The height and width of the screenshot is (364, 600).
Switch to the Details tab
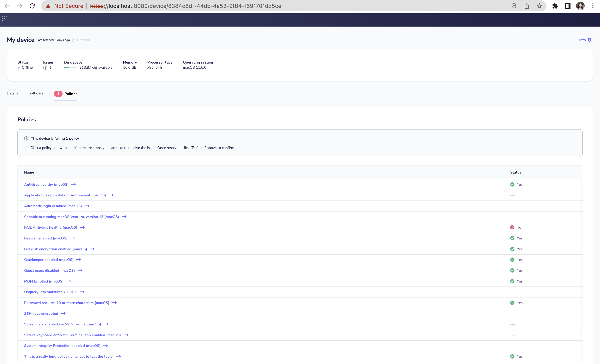(12, 93)
